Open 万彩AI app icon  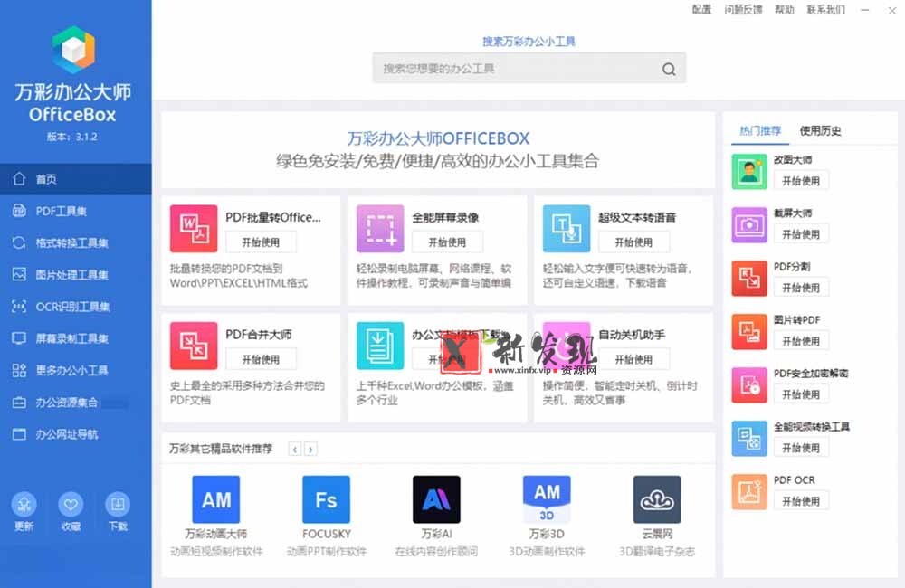[436, 499]
